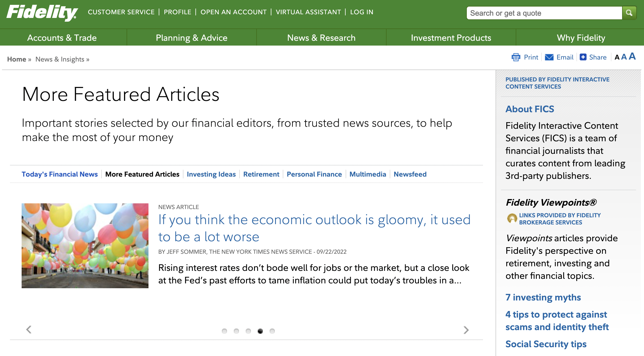Screen dimensions: 644x356
Task: Click the Print icon
Action: pos(516,57)
